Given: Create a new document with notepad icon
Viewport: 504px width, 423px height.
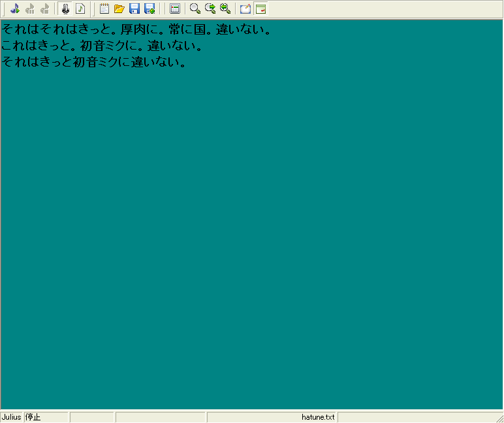Looking at the screenshot, I should pos(104,8).
